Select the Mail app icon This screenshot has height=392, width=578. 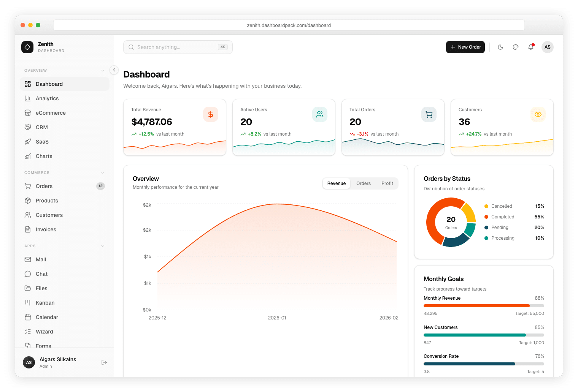click(28, 259)
